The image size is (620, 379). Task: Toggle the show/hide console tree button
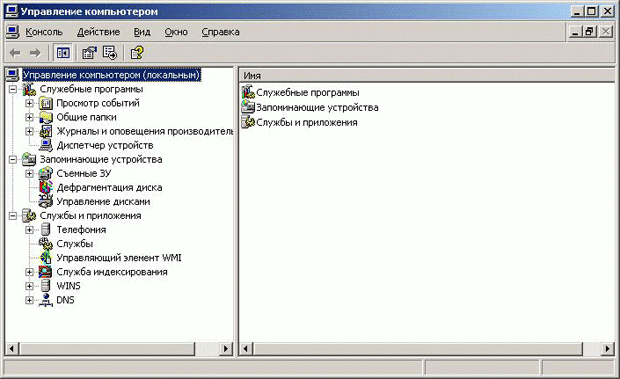(x=63, y=53)
